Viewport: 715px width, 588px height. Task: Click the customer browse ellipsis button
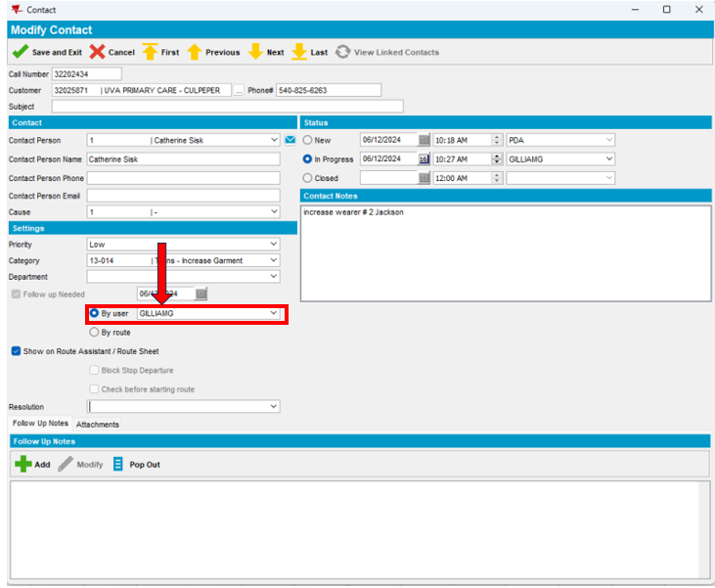pyautogui.click(x=239, y=90)
